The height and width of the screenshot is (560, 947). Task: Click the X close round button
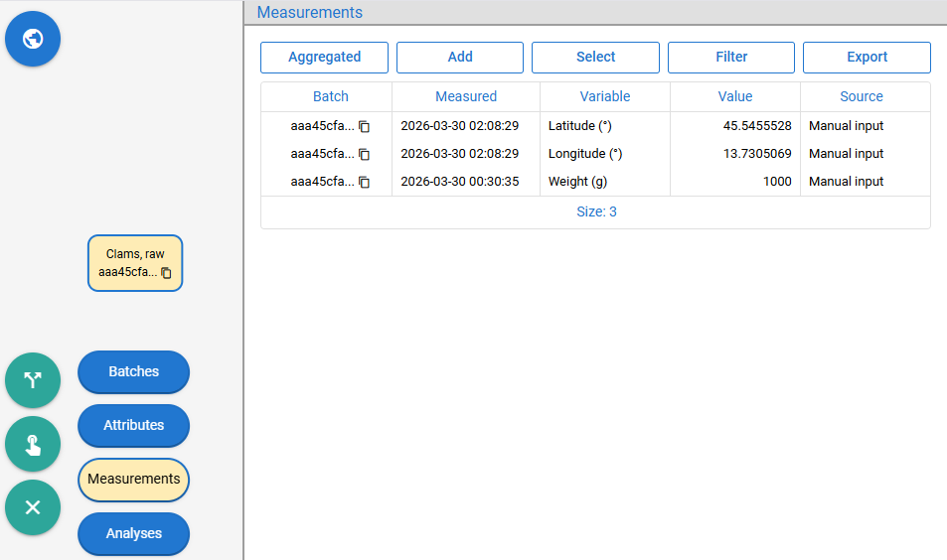33,507
